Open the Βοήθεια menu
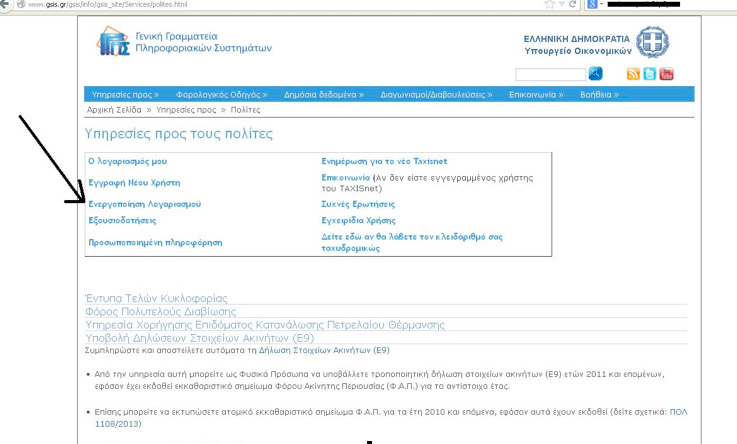737x444 pixels. coord(599,94)
